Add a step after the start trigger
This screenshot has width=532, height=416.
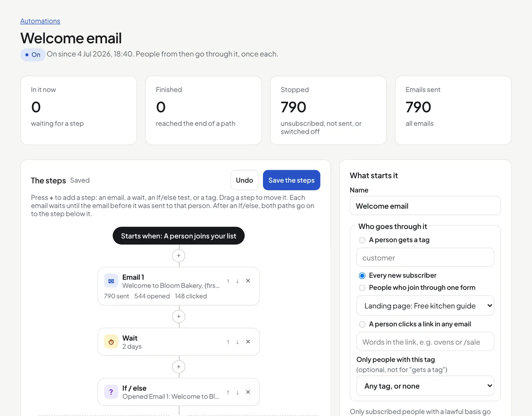pyautogui.click(x=179, y=256)
